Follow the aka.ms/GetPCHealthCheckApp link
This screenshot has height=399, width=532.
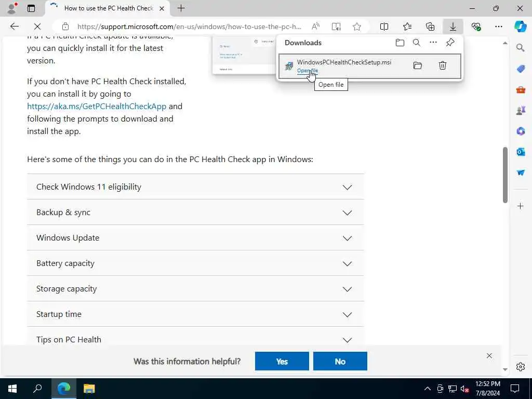[97, 106]
